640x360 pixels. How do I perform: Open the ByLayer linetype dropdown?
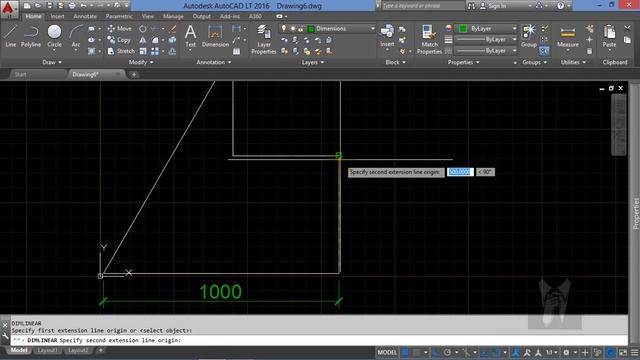486,51
